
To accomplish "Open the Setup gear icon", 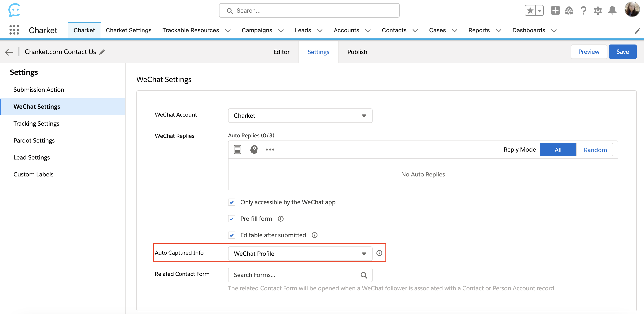I will tap(598, 11).
